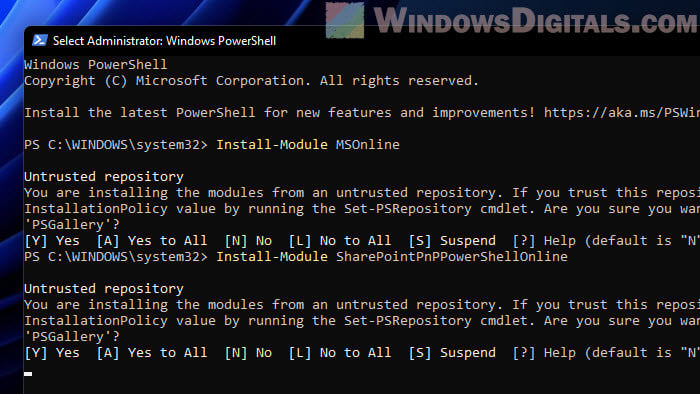700x394 pixels.
Task: Click the first '[Y] Yes' option
Action: coord(52,241)
